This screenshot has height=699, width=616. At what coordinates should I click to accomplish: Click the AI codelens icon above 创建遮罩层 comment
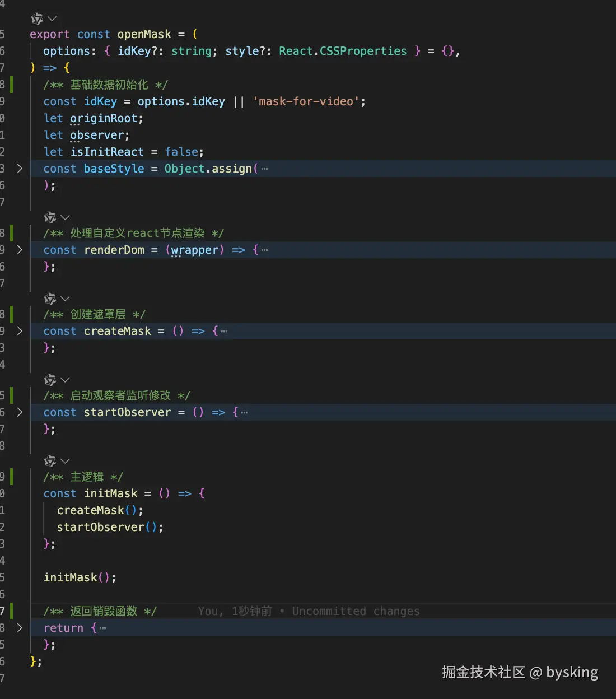tap(50, 299)
